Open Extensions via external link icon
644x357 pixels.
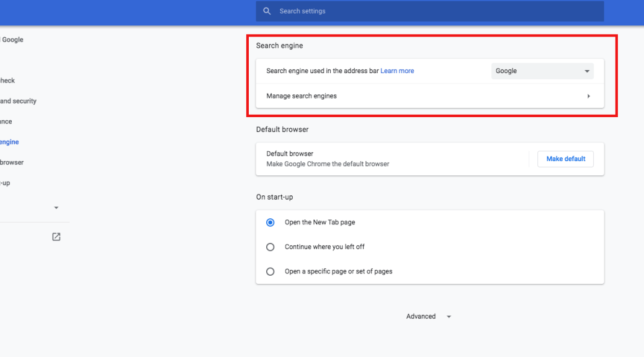pyautogui.click(x=56, y=237)
